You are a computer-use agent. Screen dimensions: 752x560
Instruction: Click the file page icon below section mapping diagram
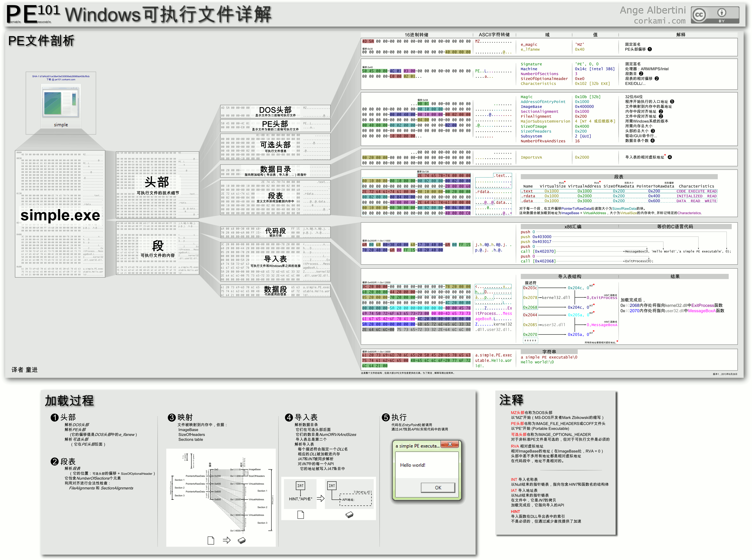tap(211, 540)
